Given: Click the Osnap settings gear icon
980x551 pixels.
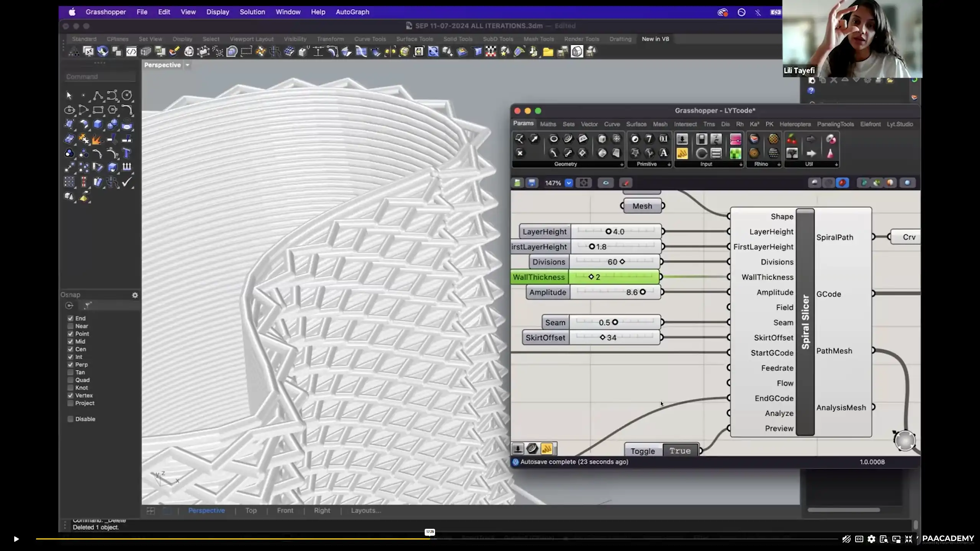Looking at the screenshot, I should point(135,295).
